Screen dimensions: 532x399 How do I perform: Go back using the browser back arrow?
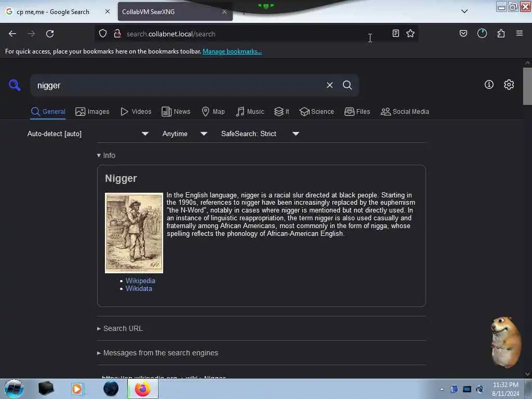pyautogui.click(x=12, y=34)
